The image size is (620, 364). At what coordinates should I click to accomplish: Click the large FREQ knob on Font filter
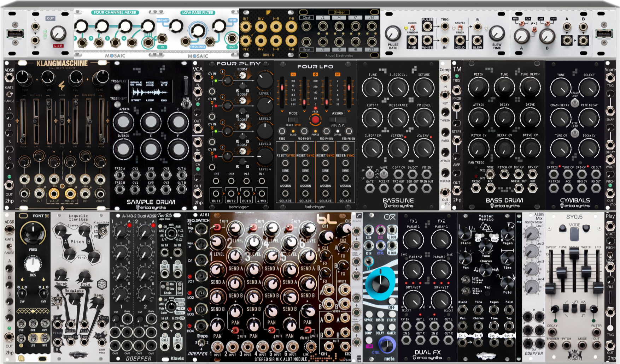pos(33,233)
